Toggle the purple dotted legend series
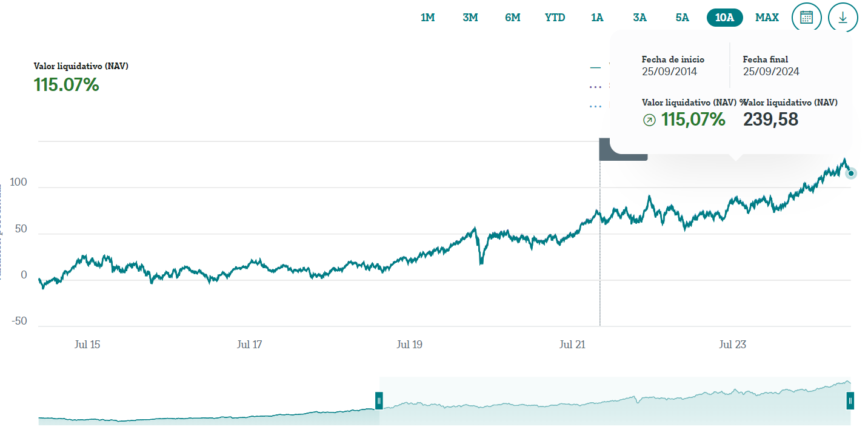 tap(595, 87)
